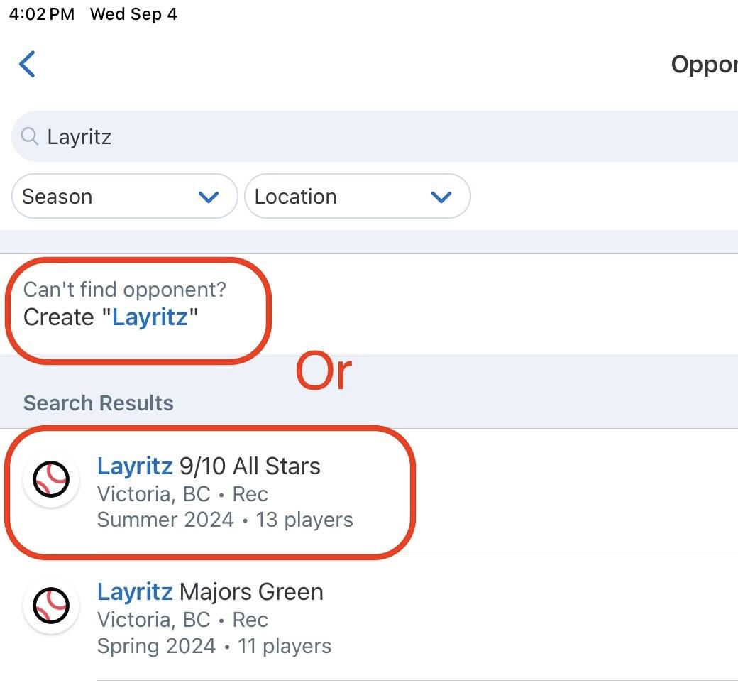
Task: Open the Season filter dropdown
Action: (124, 197)
